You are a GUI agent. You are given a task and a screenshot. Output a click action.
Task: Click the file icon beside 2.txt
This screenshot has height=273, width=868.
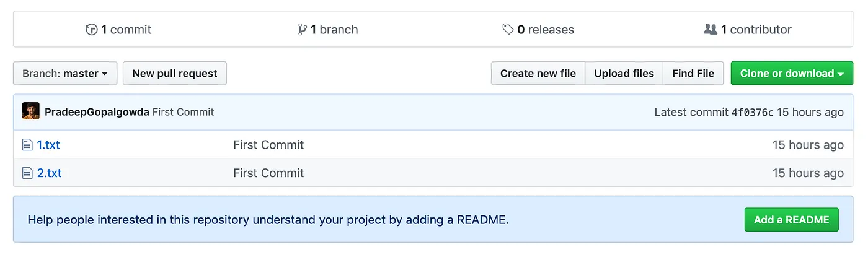tap(27, 173)
